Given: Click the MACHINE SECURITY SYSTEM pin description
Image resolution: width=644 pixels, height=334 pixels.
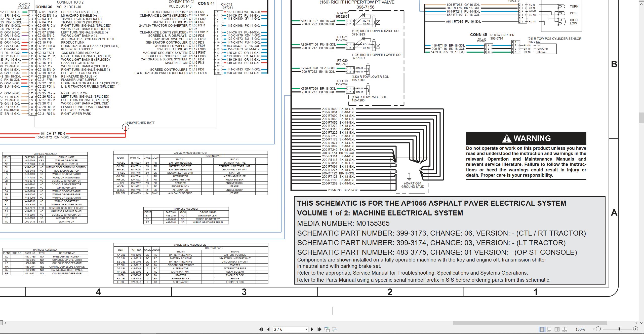Looking at the screenshot, I should 165,53.
